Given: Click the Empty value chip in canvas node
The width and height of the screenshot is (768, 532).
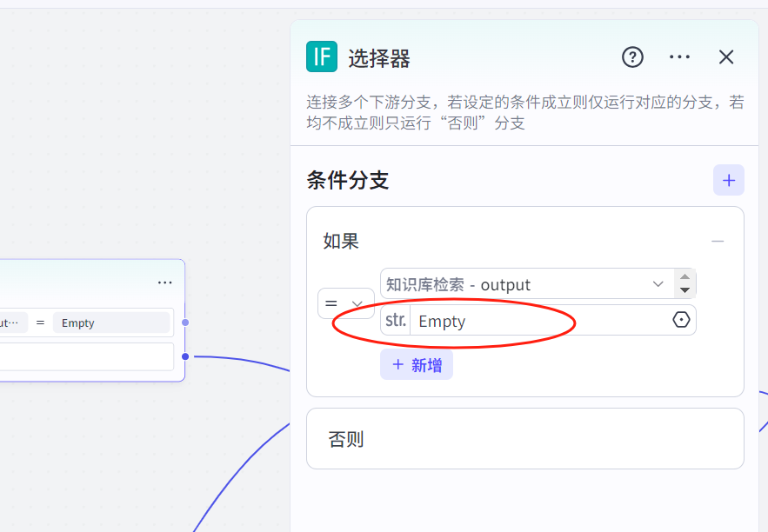Looking at the screenshot, I should (110, 323).
